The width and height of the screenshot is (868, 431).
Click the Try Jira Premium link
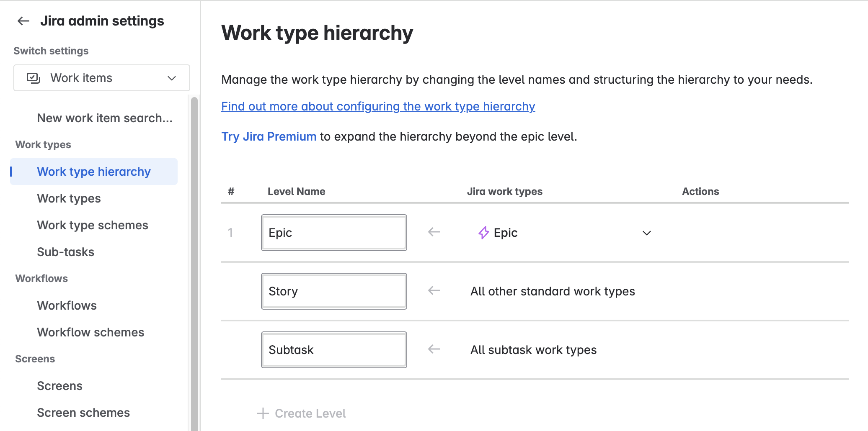[x=269, y=136]
